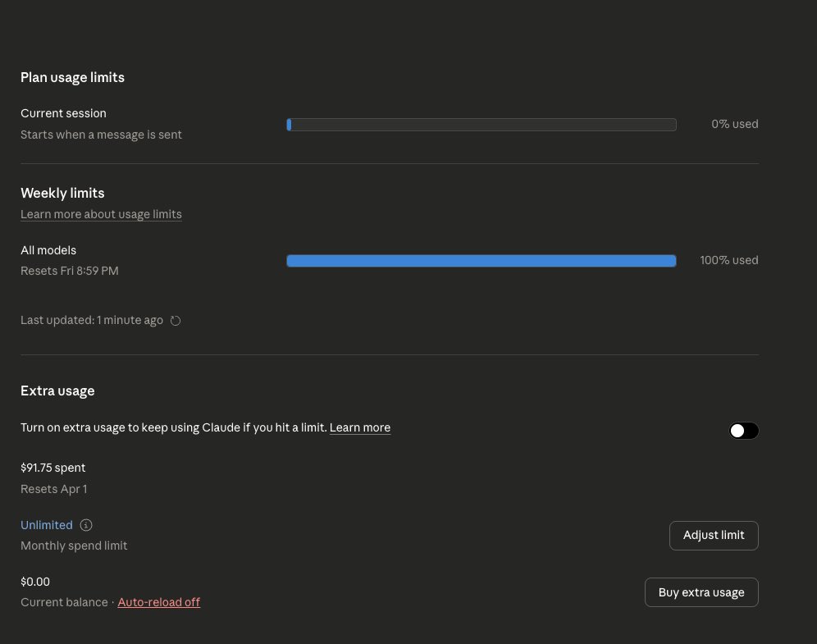Click the 0% used label
Image resolution: width=817 pixels, height=644 pixels.
(x=735, y=124)
